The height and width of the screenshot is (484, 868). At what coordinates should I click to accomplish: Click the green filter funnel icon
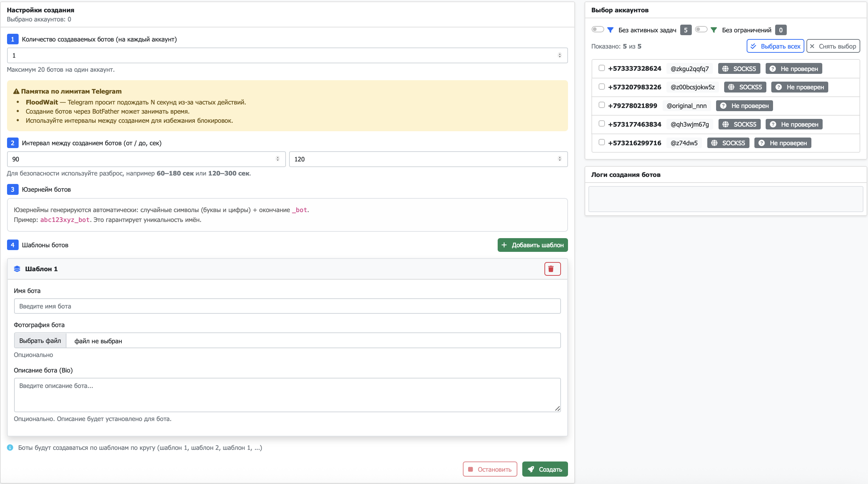pyautogui.click(x=714, y=30)
